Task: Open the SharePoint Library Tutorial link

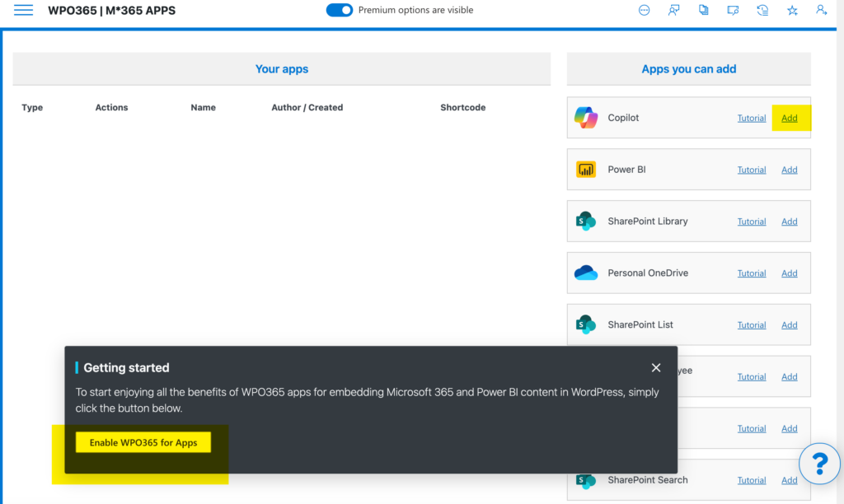Action: point(752,221)
